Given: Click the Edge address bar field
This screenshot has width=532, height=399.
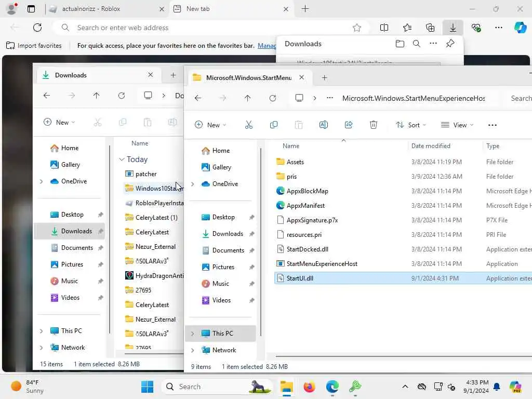Looking at the screenshot, I should (x=210, y=28).
